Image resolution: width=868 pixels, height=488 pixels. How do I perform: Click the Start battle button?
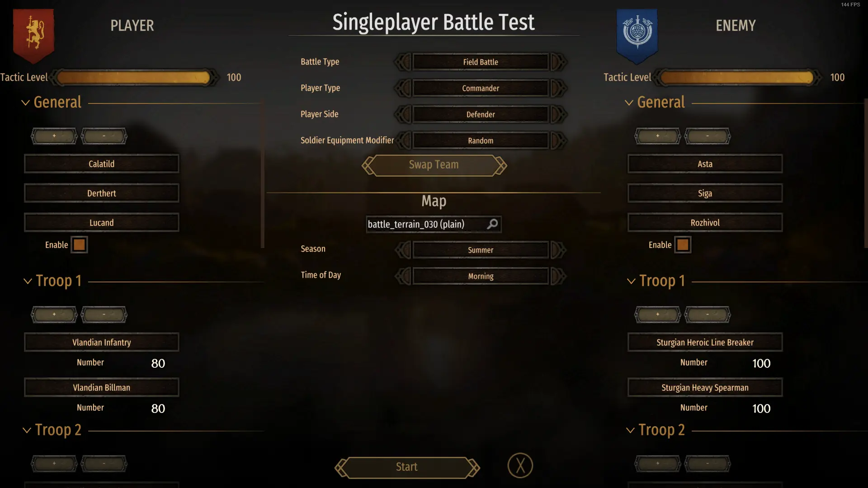[407, 466]
